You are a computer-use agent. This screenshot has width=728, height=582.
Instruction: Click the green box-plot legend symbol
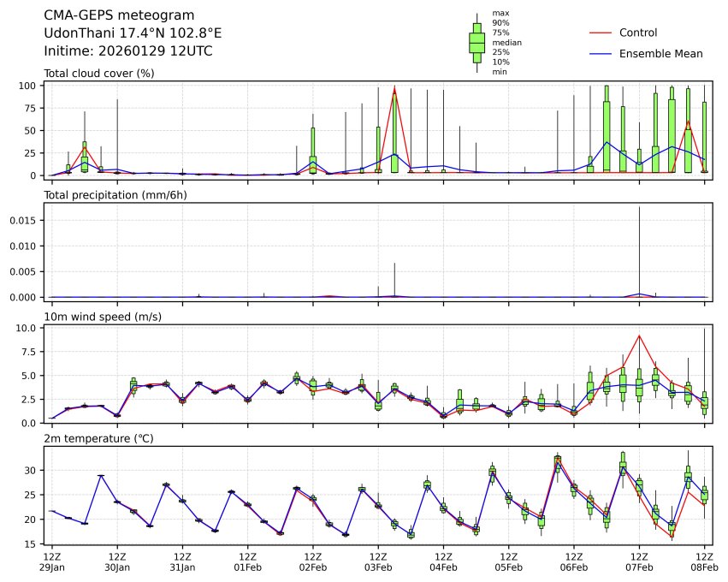point(476,42)
